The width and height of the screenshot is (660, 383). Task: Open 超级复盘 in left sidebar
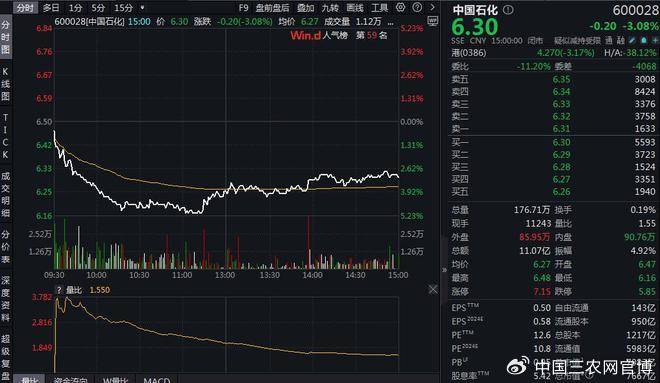[x=5, y=357]
